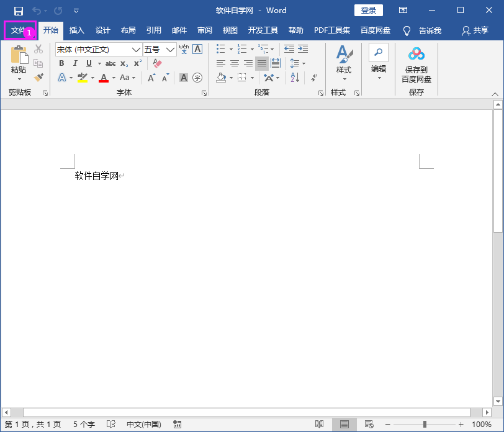504x432 pixels.
Task: Apply the yellow Text Highlight Color
Action: click(83, 77)
